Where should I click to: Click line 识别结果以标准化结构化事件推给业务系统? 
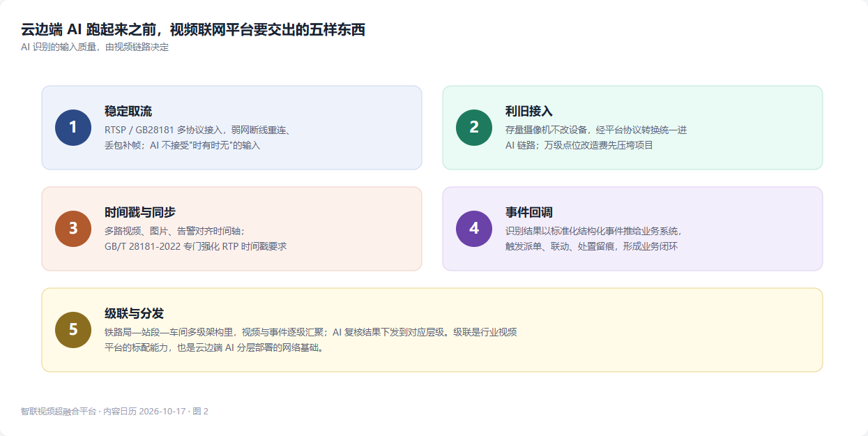coord(594,231)
